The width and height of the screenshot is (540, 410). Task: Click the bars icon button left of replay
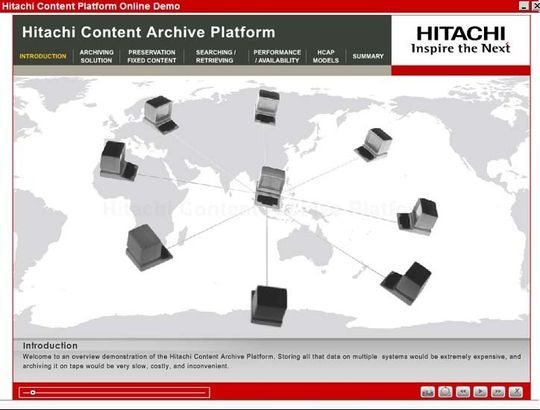[x=427, y=392]
